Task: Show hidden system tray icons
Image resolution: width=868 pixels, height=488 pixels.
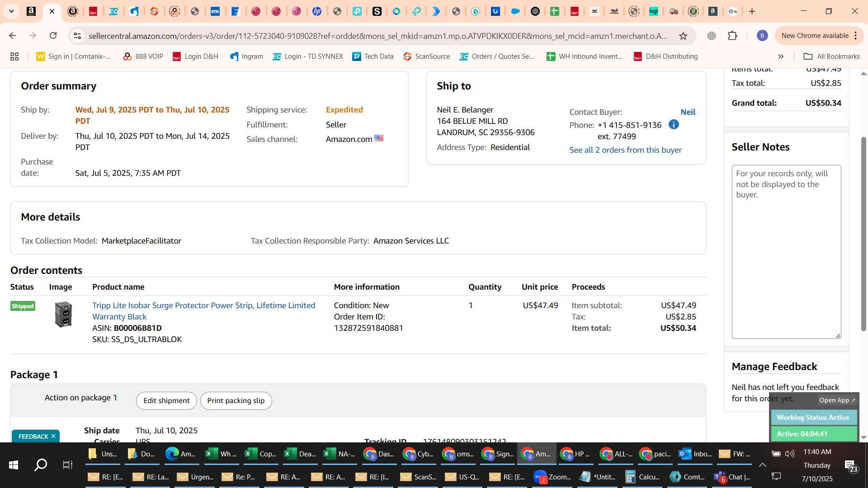Action: [x=762, y=465]
